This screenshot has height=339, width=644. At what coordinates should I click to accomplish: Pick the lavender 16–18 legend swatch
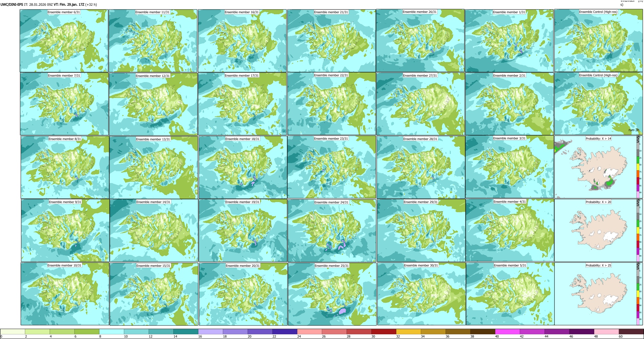pyautogui.click(x=210, y=332)
